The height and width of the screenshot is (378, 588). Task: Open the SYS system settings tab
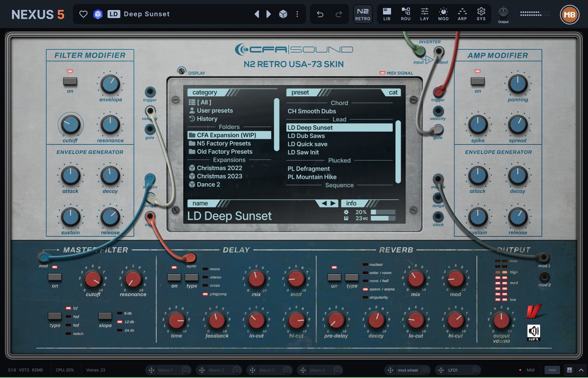point(481,14)
